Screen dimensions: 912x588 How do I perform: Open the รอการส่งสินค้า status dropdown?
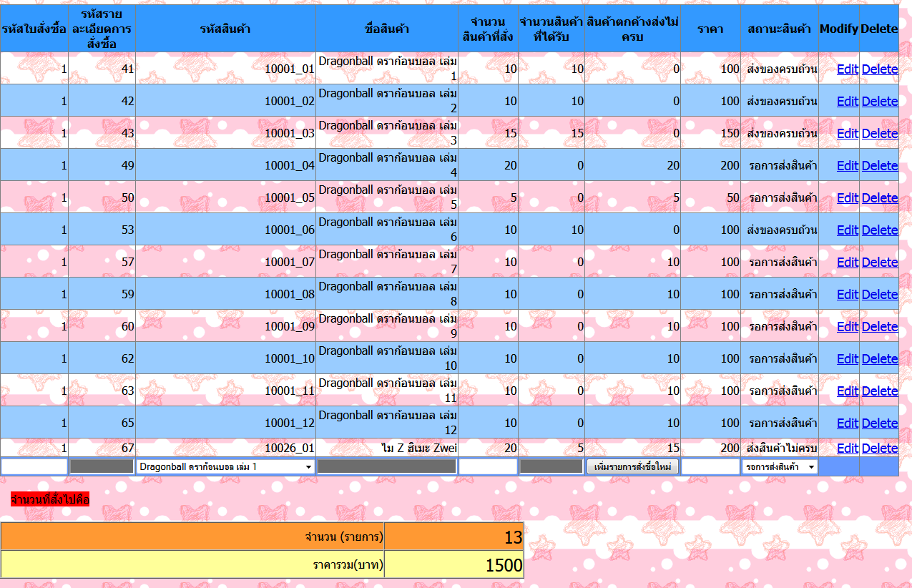pyautogui.click(x=780, y=466)
